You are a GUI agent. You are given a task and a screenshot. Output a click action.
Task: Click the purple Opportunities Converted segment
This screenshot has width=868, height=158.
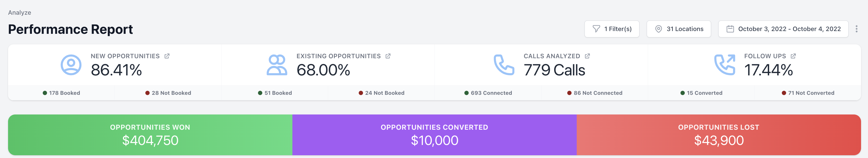click(434, 135)
